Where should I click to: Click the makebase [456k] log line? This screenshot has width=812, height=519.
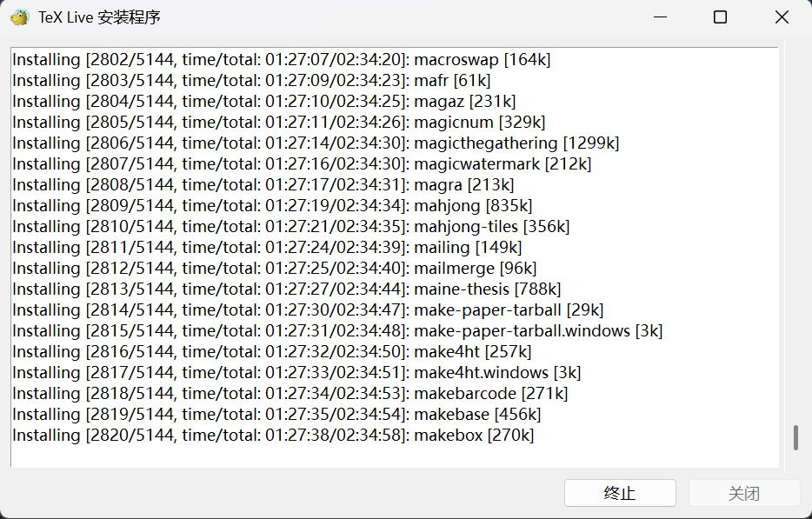pyautogui.click(x=276, y=415)
